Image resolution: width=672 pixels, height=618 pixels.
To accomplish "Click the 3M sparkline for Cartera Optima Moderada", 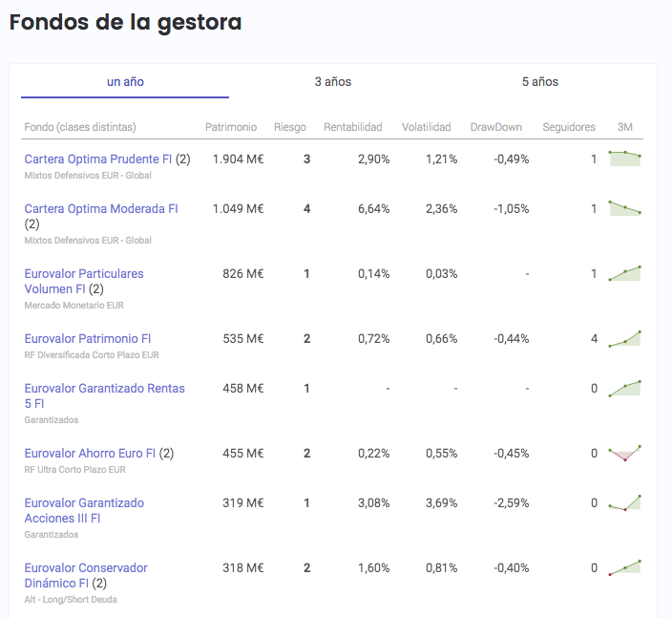I will point(625,208).
